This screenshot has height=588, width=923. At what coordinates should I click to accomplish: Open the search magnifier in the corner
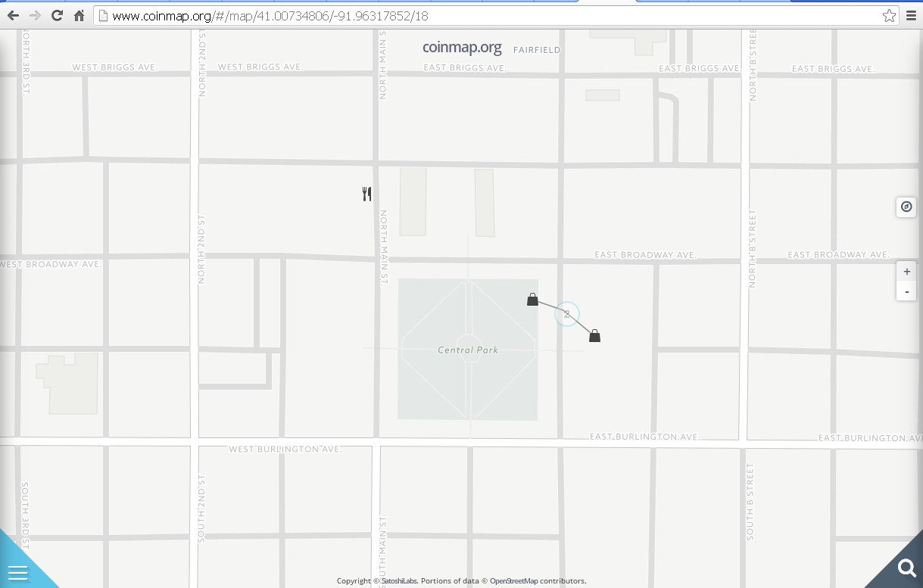click(x=906, y=568)
